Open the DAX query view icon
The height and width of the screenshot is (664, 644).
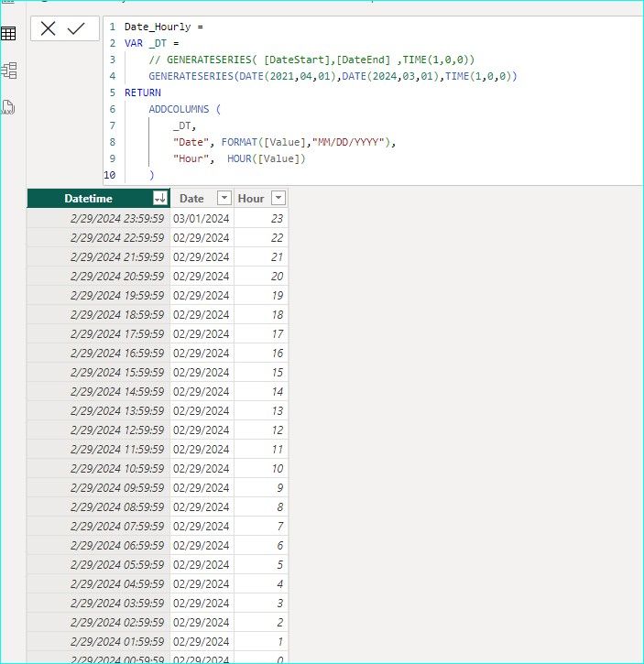click(7, 107)
